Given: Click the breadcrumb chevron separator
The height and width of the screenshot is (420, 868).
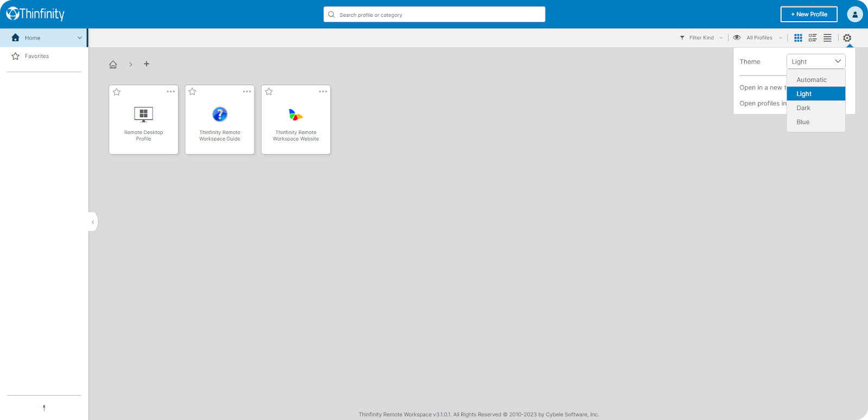Looking at the screenshot, I should click(131, 65).
